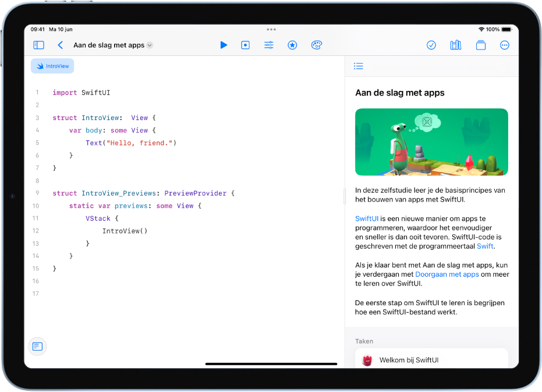542x392 pixels.
Task: Click the 'Aan de slag met apps' guide heading
Action: coord(400,93)
